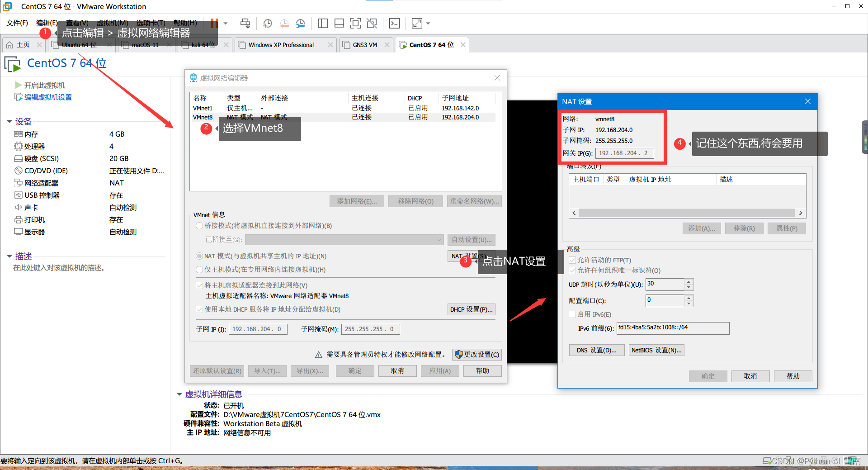Toggle 使用本地 DHCP 服务 checkbox
This screenshot has height=470, width=868.
[x=199, y=309]
